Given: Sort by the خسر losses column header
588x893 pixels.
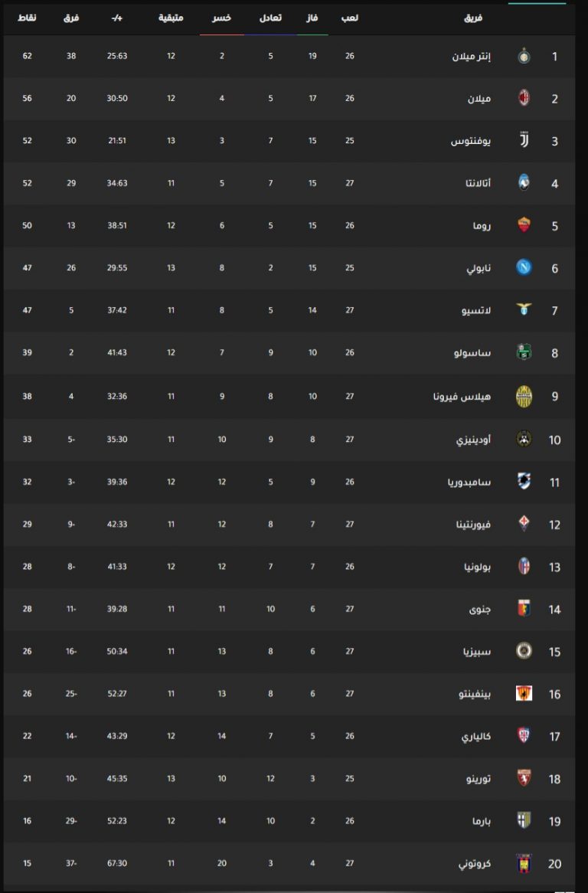Looking at the screenshot, I should 222,18.
